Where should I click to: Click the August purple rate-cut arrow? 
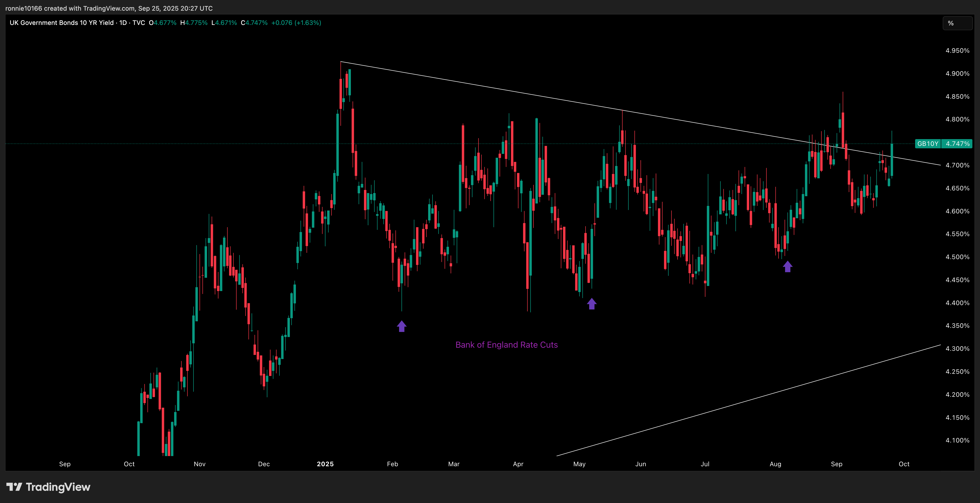coord(787,267)
